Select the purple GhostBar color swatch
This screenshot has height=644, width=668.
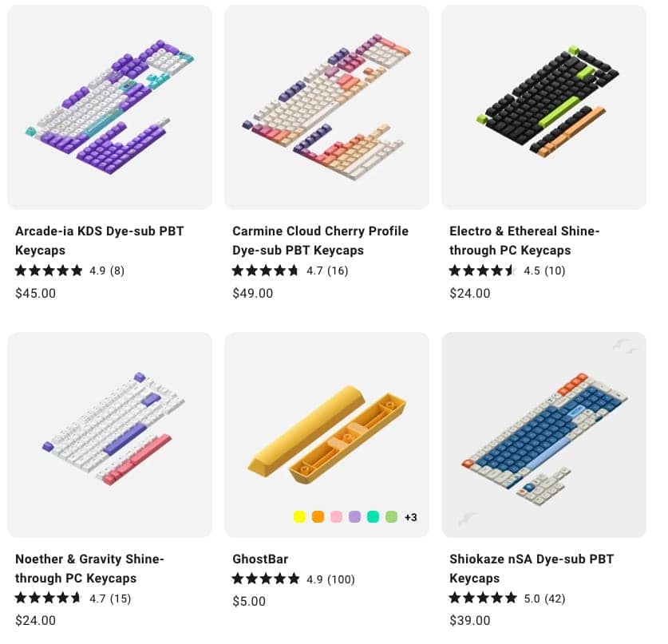[354, 517]
